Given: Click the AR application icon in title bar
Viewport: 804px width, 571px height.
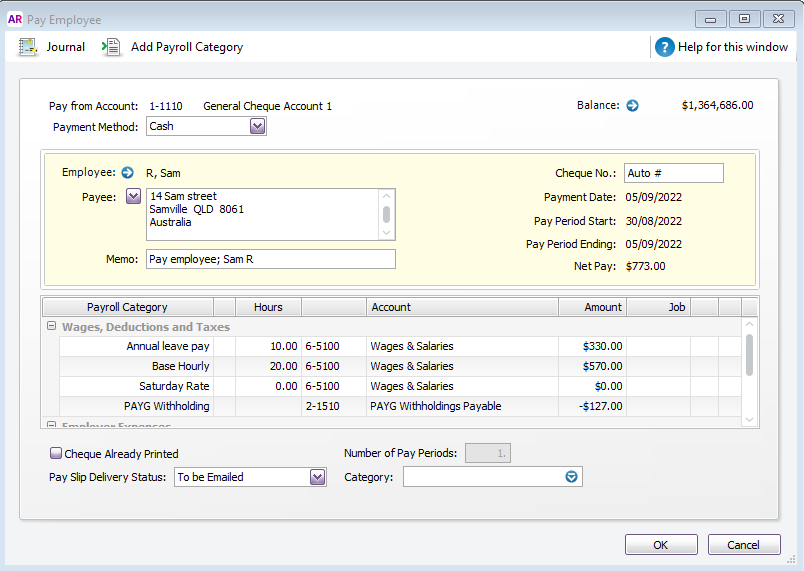Looking at the screenshot, I should pos(15,19).
